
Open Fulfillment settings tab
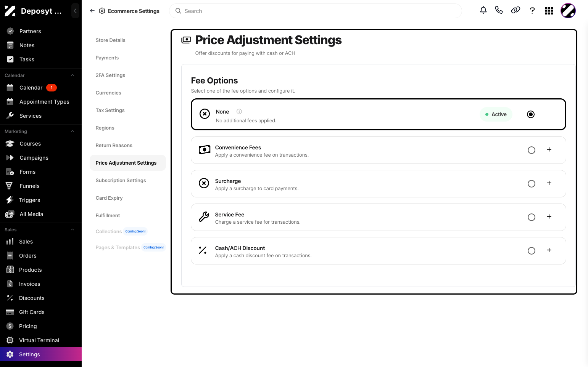[108, 216]
